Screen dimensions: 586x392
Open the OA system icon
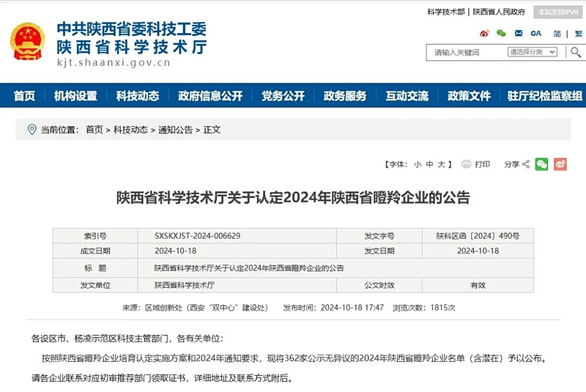(x=536, y=34)
